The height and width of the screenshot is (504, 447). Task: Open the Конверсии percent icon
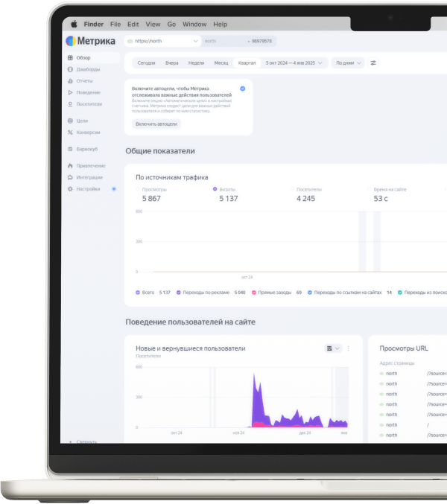pyautogui.click(x=70, y=133)
